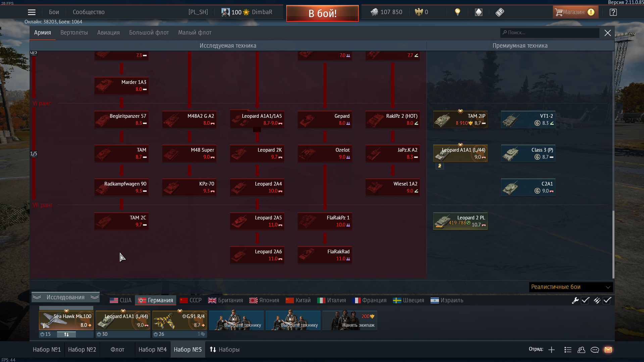Open the Магазин shop button

click(575, 12)
